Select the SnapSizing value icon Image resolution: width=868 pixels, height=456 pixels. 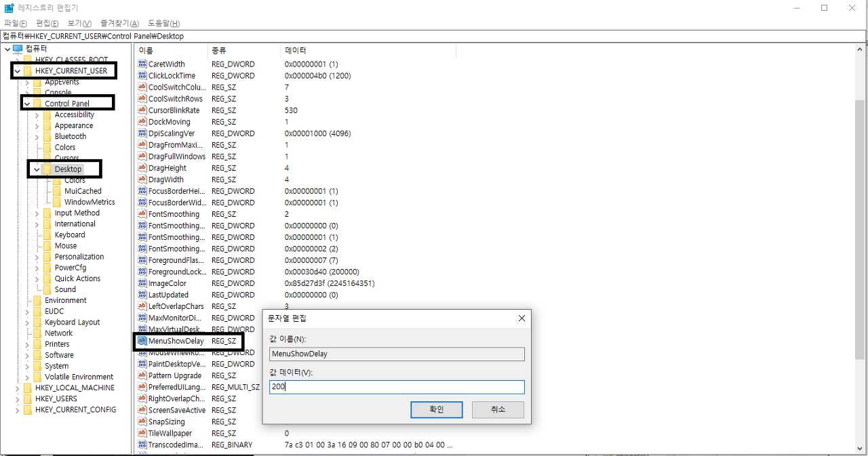[142, 421]
